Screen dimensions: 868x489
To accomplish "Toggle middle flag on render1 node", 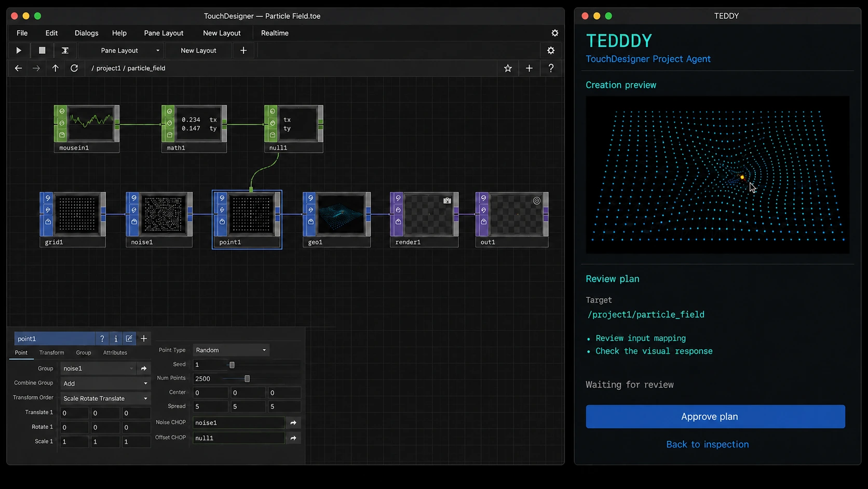I will pyautogui.click(x=398, y=210).
